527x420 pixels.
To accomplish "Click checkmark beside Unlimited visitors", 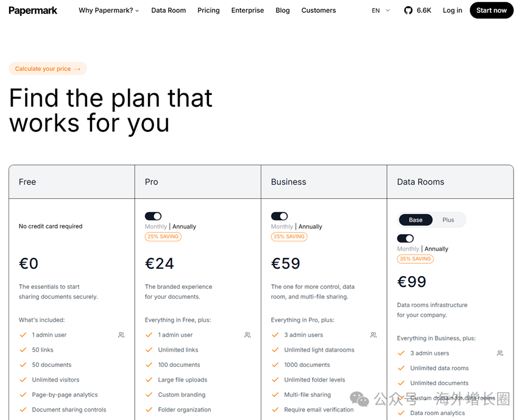I will 23,380.
